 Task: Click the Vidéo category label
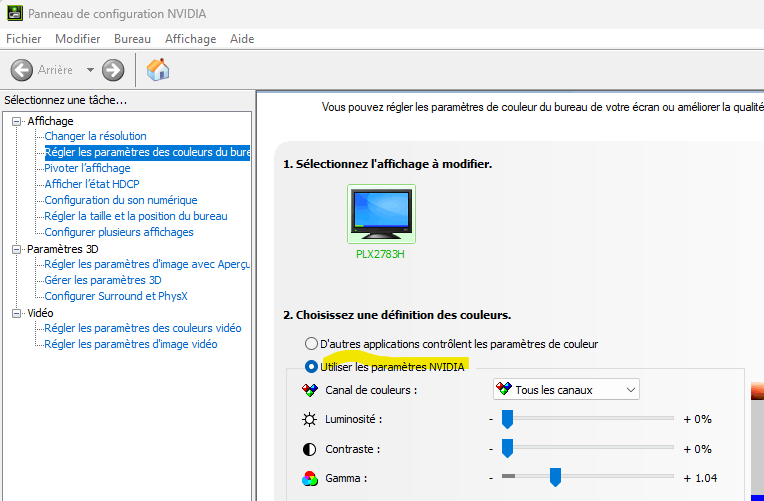40,313
